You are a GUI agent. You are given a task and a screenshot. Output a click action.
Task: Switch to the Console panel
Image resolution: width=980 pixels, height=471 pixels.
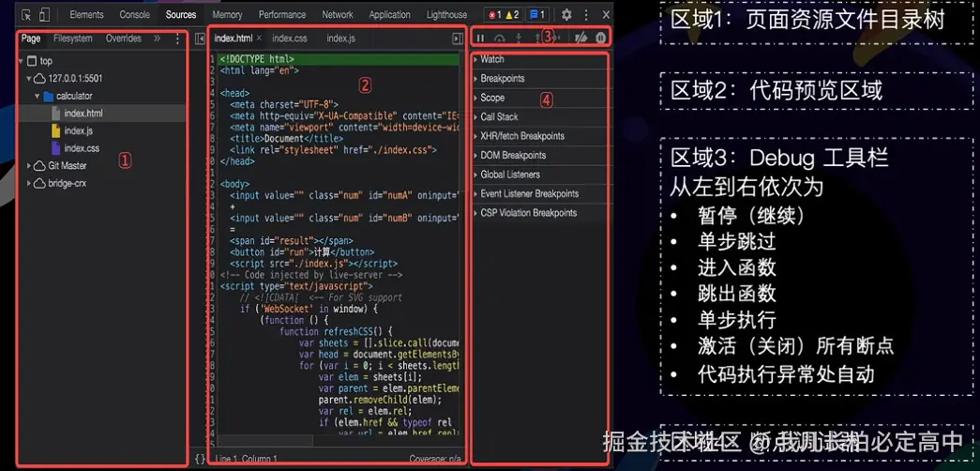(134, 14)
